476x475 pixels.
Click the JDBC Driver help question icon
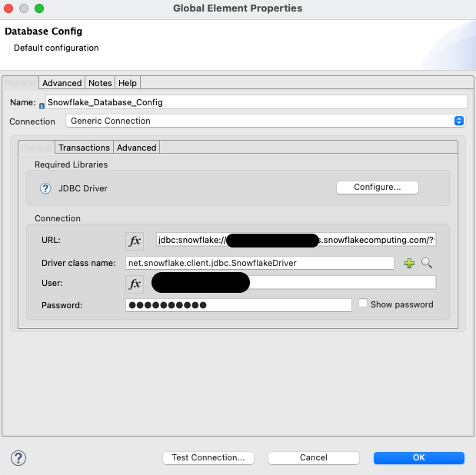pos(45,188)
